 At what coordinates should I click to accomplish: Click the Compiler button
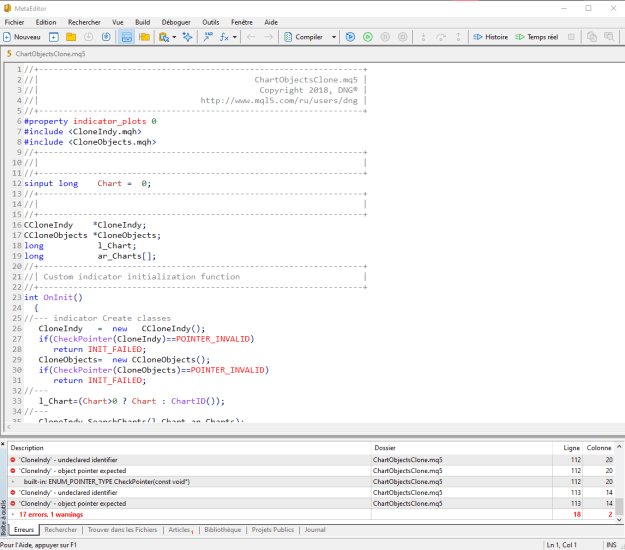click(303, 37)
